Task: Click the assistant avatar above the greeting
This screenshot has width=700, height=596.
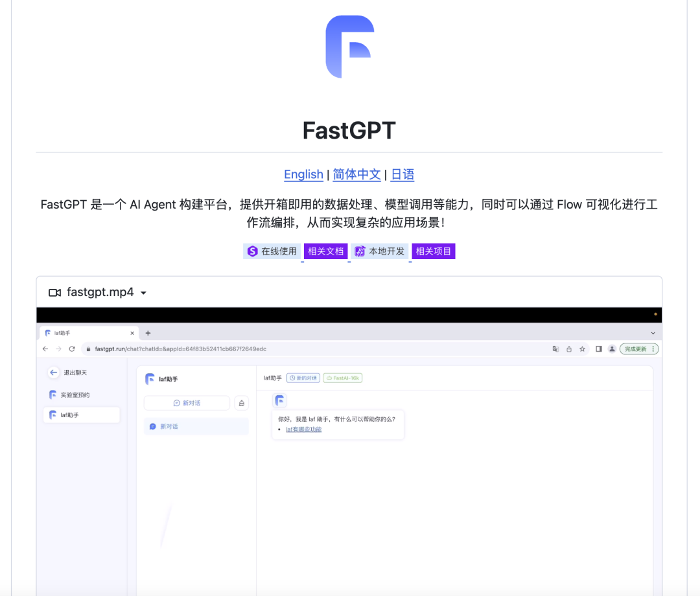Action: (280, 400)
